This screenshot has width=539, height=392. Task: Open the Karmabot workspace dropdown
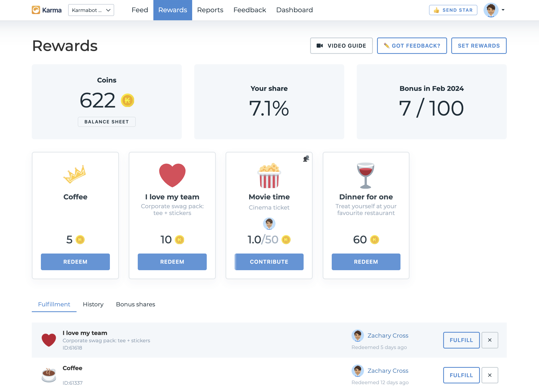pyautogui.click(x=91, y=10)
